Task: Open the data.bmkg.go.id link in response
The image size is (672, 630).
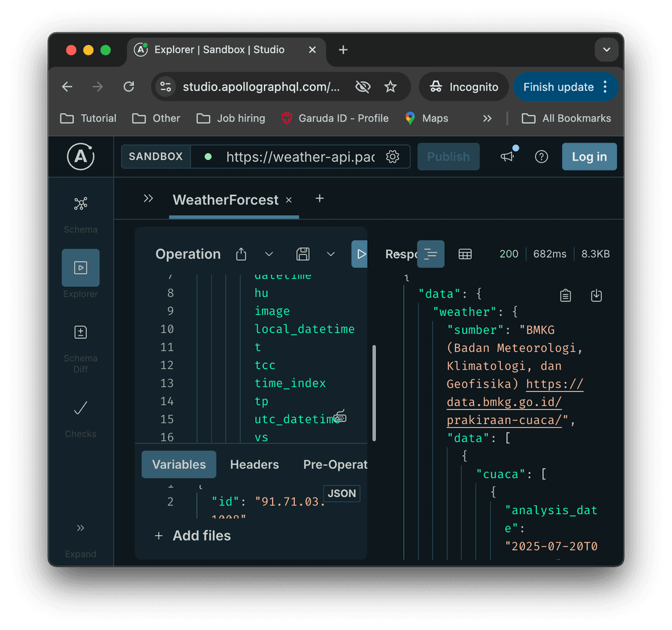Action: (504, 401)
